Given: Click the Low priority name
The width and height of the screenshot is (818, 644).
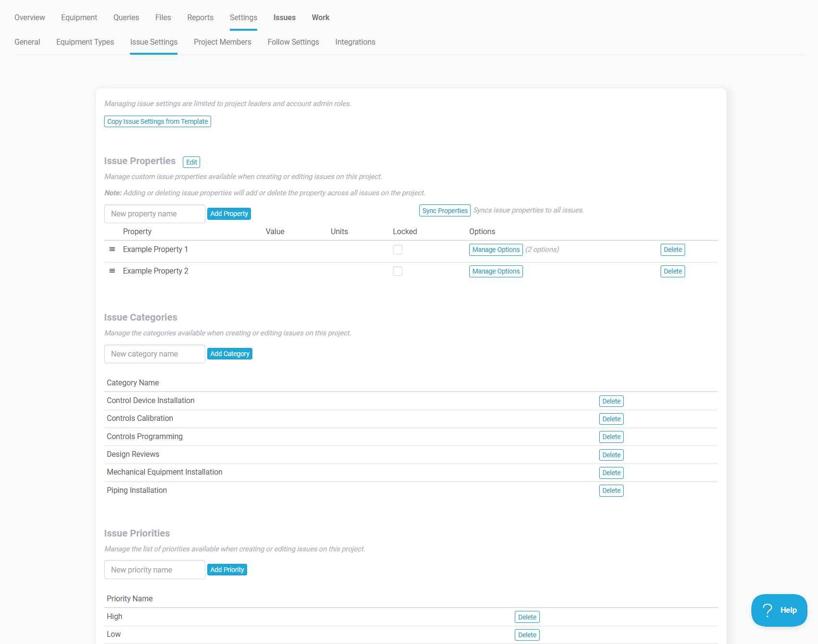Looking at the screenshot, I should (114, 634).
